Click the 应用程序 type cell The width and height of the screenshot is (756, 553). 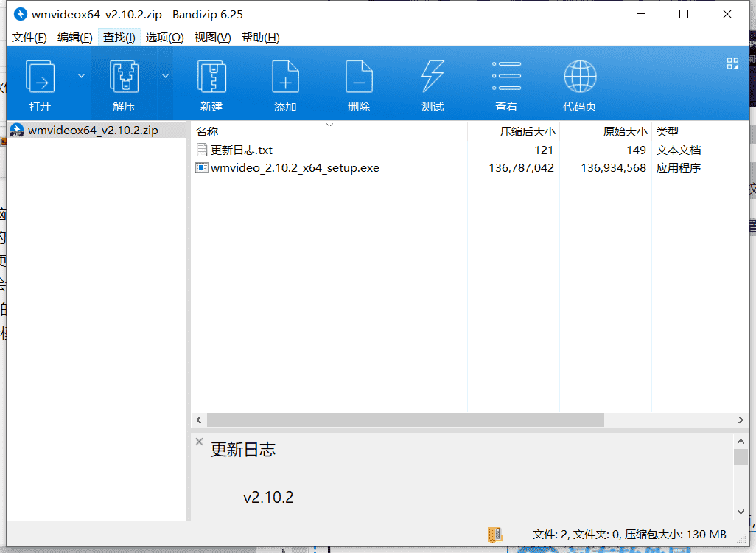(679, 168)
